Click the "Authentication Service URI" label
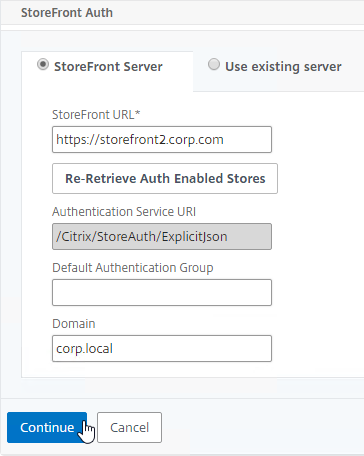Screen dimensions: 364x456 pos(124,212)
